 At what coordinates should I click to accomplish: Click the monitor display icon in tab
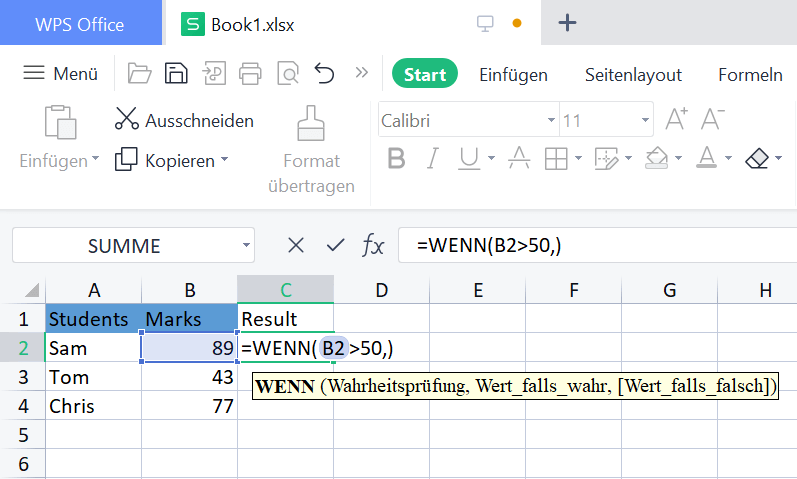pos(485,23)
